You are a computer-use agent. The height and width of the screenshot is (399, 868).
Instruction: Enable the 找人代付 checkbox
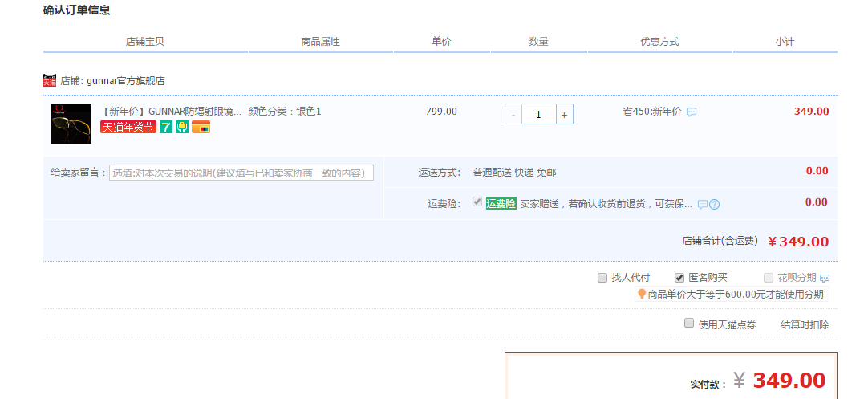click(x=602, y=278)
